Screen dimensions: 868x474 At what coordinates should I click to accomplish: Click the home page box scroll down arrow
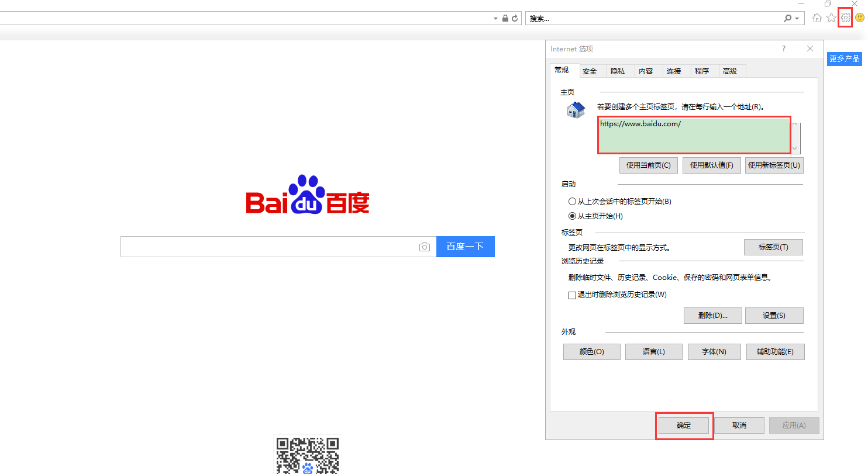click(x=795, y=148)
